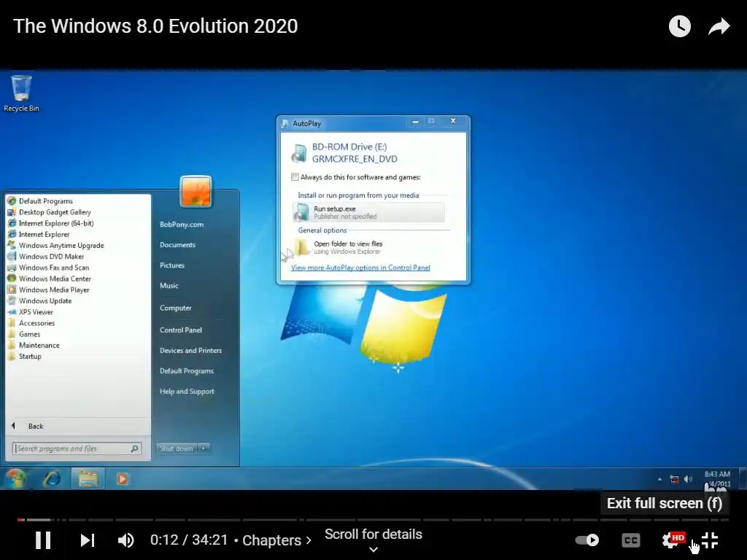The width and height of the screenshot is (747, 560).
Task: Mute the video volume speaker icon
Action: pos(125,540)
